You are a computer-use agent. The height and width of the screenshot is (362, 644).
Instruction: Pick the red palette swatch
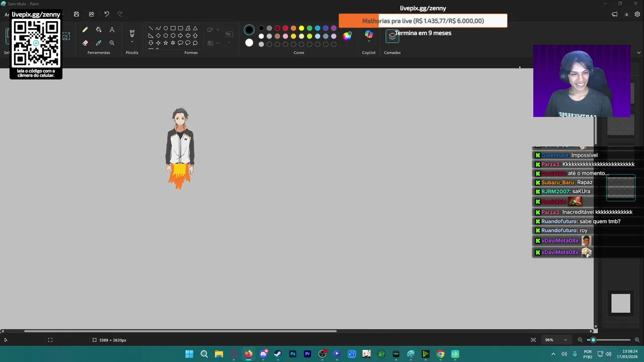pyautogui.click(x=285, y=28)
